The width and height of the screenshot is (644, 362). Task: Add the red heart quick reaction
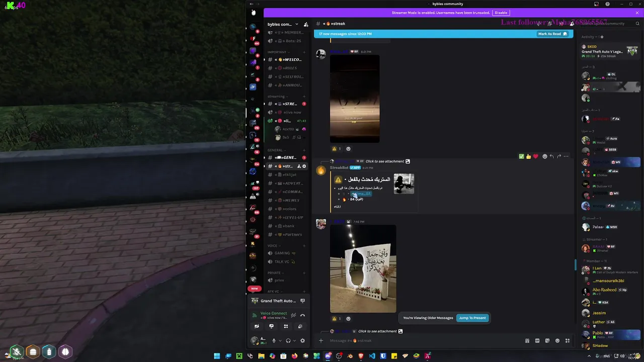[x=535, y=156]
